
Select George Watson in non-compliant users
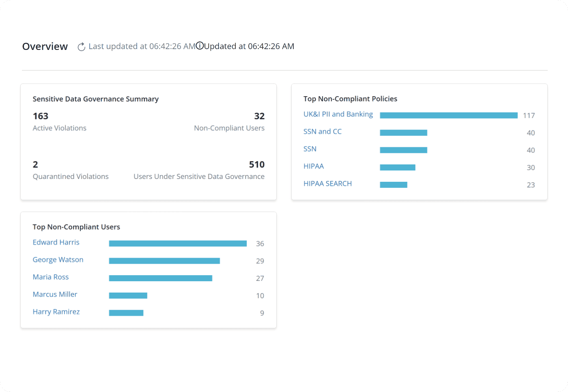[58, 260]
